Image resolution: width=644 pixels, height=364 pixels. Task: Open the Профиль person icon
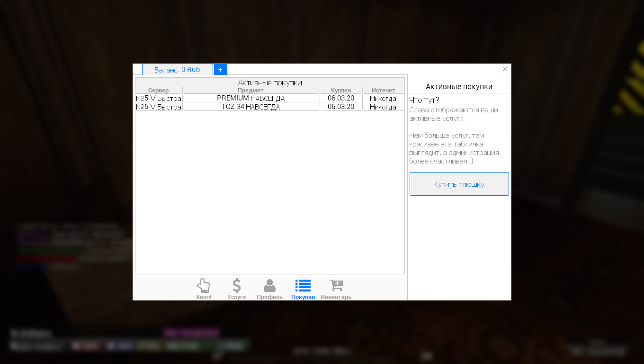(269, 289)
